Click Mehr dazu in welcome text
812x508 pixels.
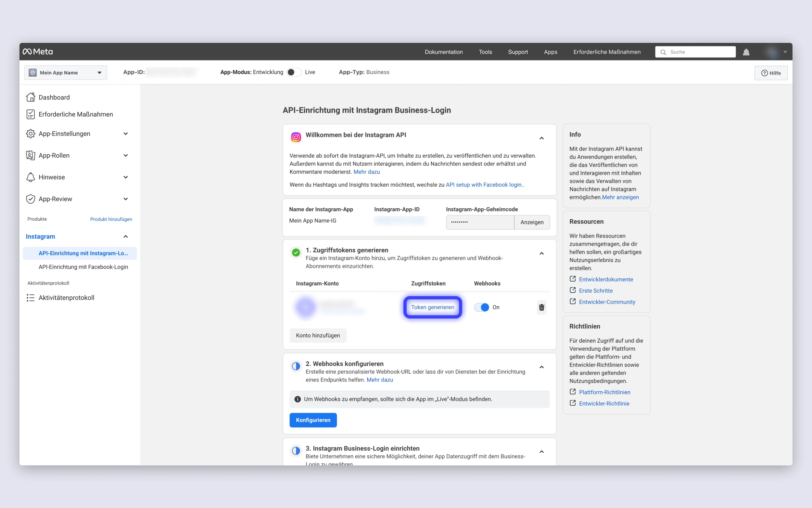[367, 172]
